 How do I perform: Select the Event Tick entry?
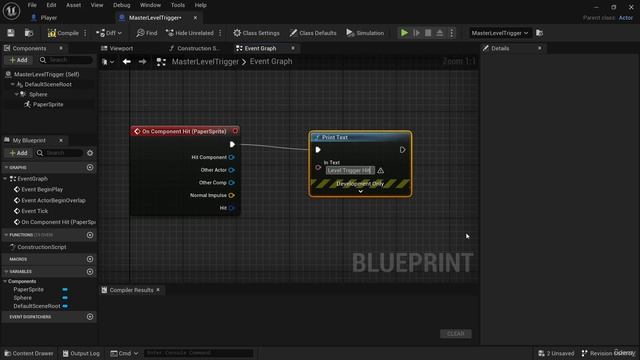coord(34,211)
